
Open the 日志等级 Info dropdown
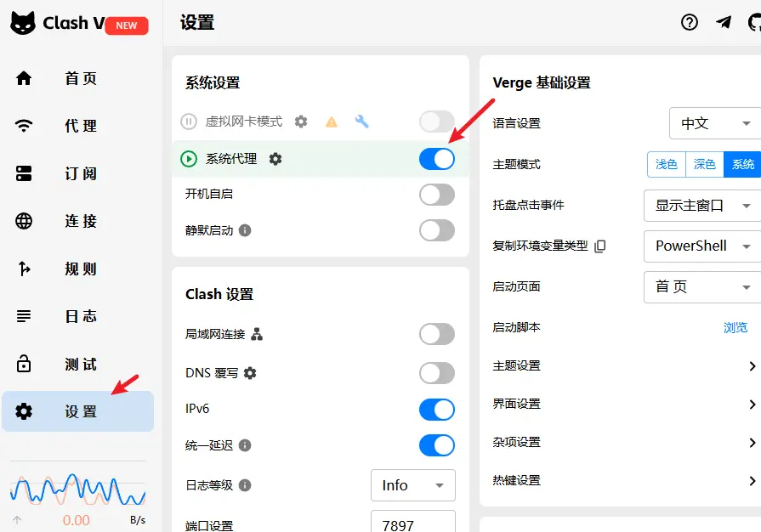413,485
